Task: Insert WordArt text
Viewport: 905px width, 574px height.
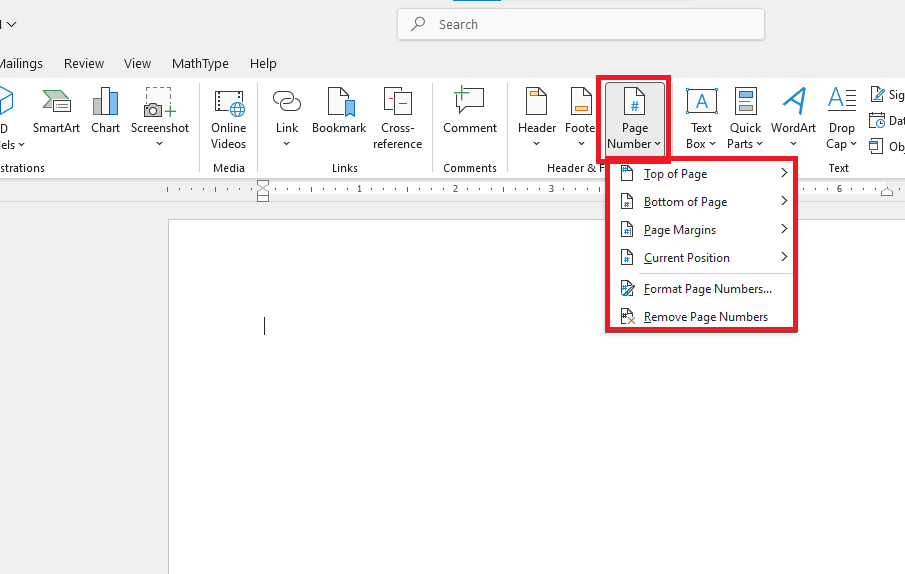Action: point(793,118)
